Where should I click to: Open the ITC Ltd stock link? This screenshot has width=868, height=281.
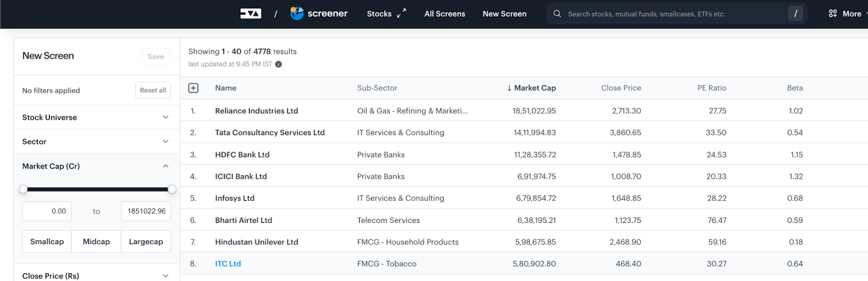[x=228, y=264]
